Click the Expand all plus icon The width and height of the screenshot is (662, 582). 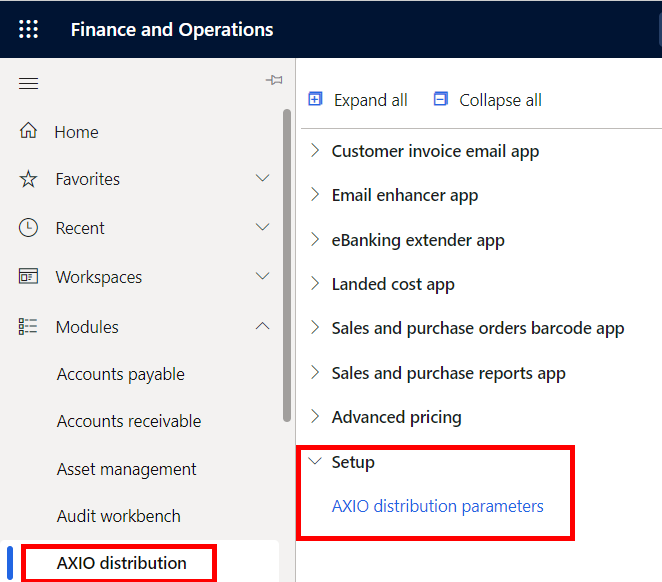(x=315, y=99)
